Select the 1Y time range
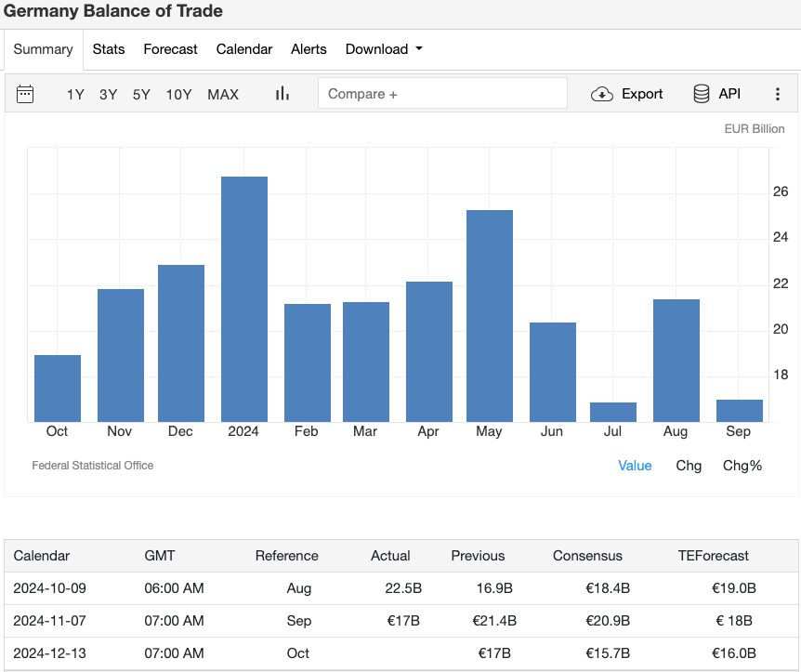The image size is (801, 672). pos(75,94)
